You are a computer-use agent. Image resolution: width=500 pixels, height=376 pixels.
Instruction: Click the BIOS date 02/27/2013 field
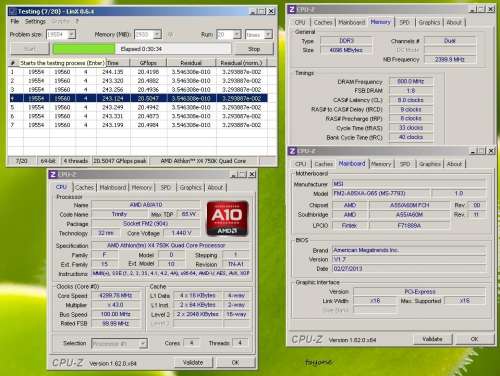pyautogui.click(x=409, y=269)
